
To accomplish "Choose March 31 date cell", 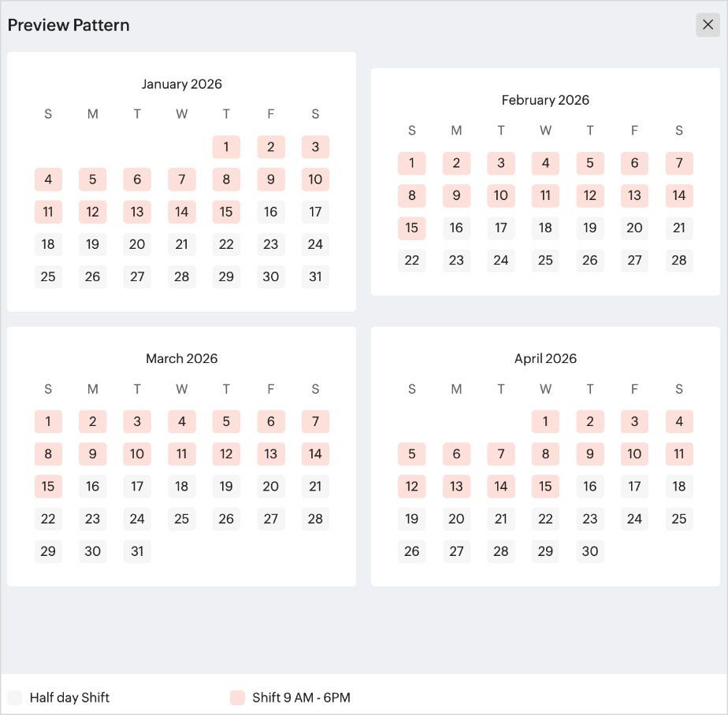I will 137,552.
